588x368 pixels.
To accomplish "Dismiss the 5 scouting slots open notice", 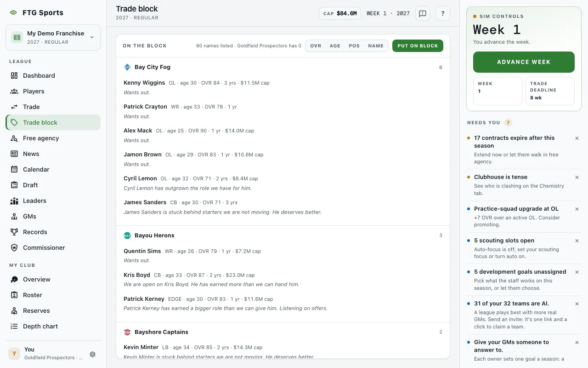I will (x=577, y=241).
